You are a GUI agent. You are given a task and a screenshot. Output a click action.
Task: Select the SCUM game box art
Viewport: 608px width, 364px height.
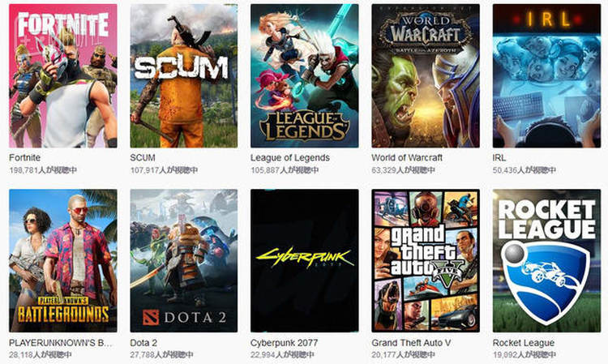184,76
